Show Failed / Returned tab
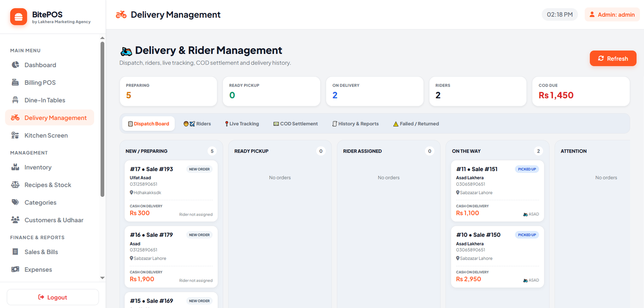Image resolution: width=644 pixels, height=308 pixels. (416, 124)
